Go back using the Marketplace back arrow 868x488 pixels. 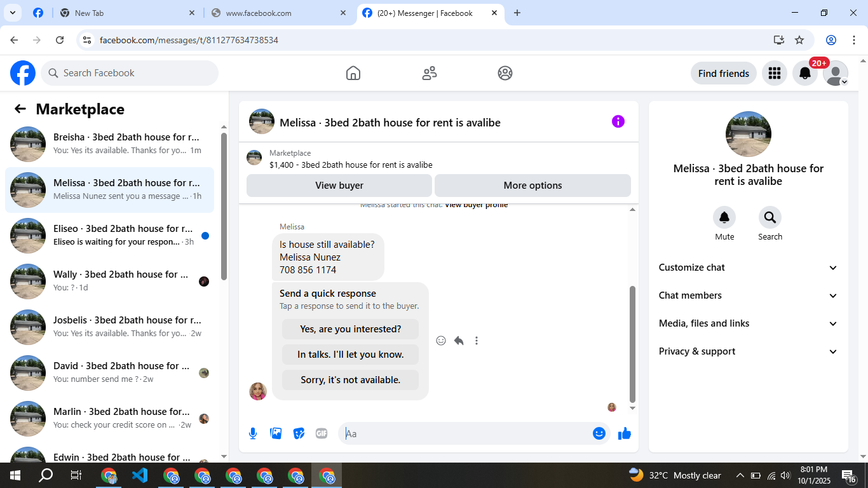(20, 109)
